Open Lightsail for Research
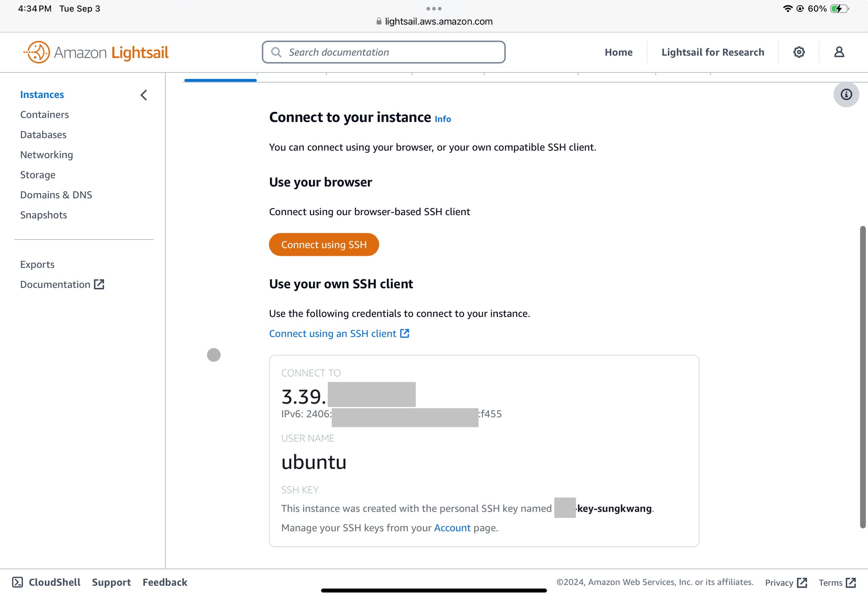Image resolution: width=868 pixels, height=598 pixels. click(713, 52)
